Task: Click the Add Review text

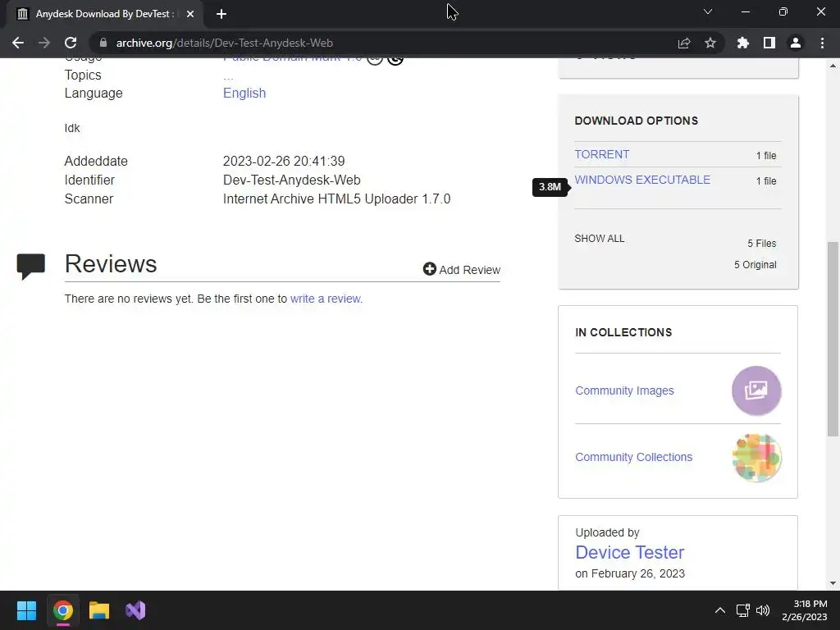Action: pos(470,270)
